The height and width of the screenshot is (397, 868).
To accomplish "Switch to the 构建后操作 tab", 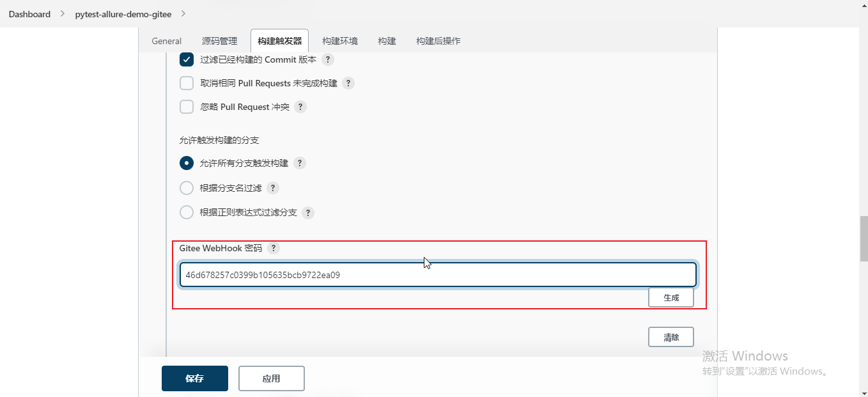I will click(438, 41).
